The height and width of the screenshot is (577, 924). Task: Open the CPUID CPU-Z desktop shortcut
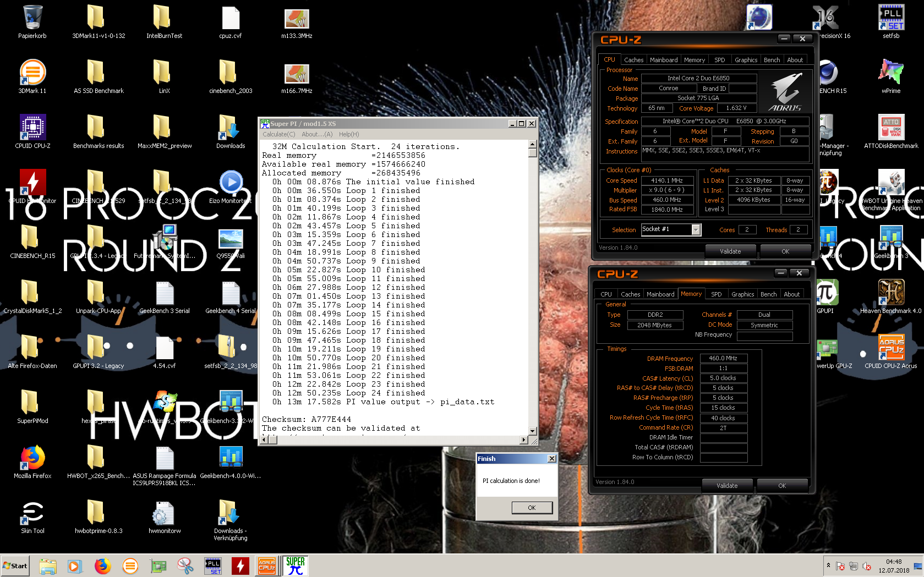(32, 132)
